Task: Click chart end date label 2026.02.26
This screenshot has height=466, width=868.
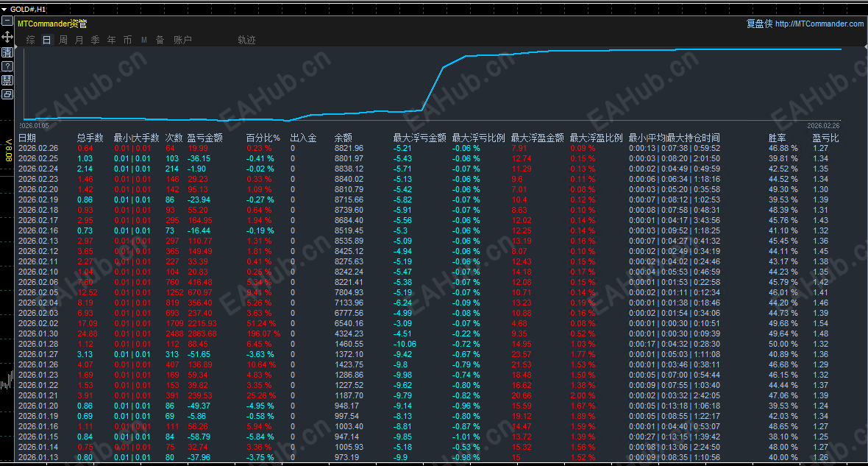Action: point(823,126)
